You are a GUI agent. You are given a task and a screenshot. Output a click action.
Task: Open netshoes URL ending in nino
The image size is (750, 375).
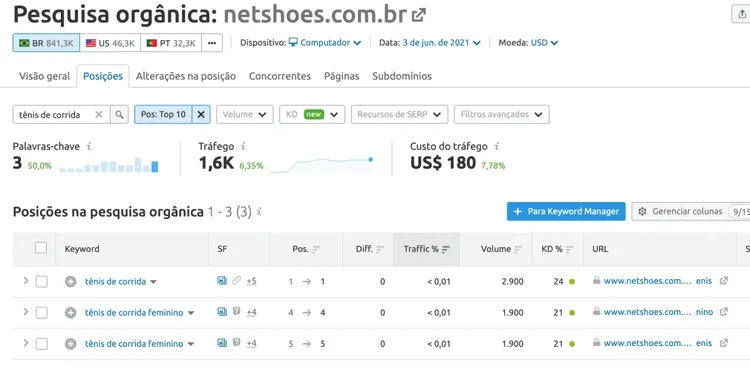(x=658, y=312)
